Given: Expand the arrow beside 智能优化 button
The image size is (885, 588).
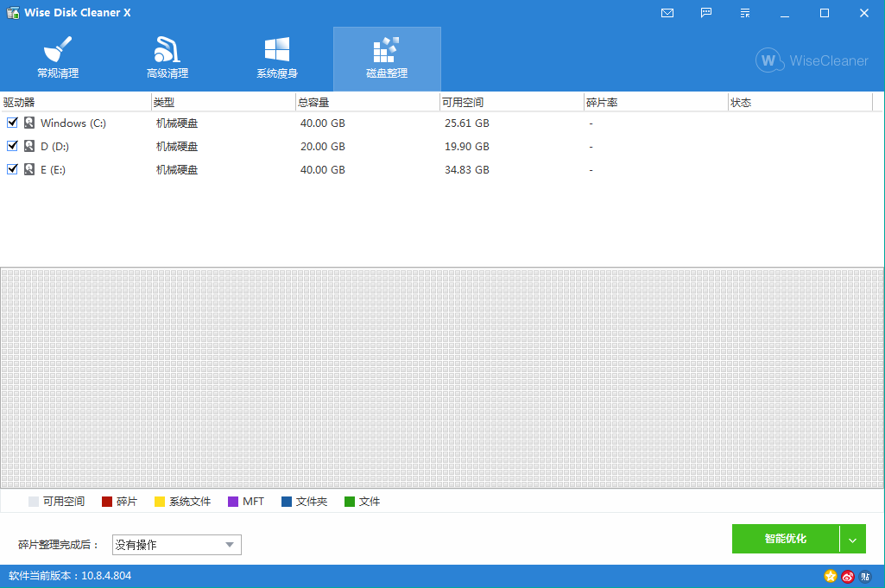Looking at the screenshot, I should [852, 539].
